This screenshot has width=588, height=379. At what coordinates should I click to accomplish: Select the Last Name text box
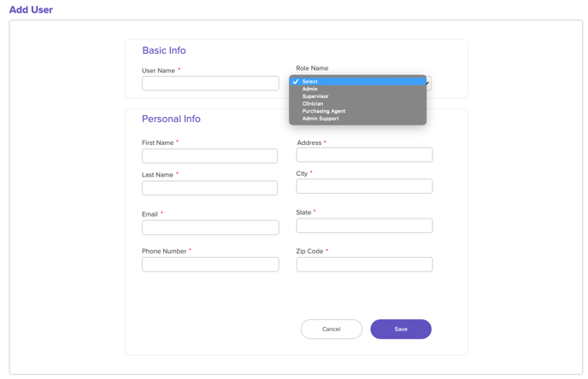[x=209, y=188]
